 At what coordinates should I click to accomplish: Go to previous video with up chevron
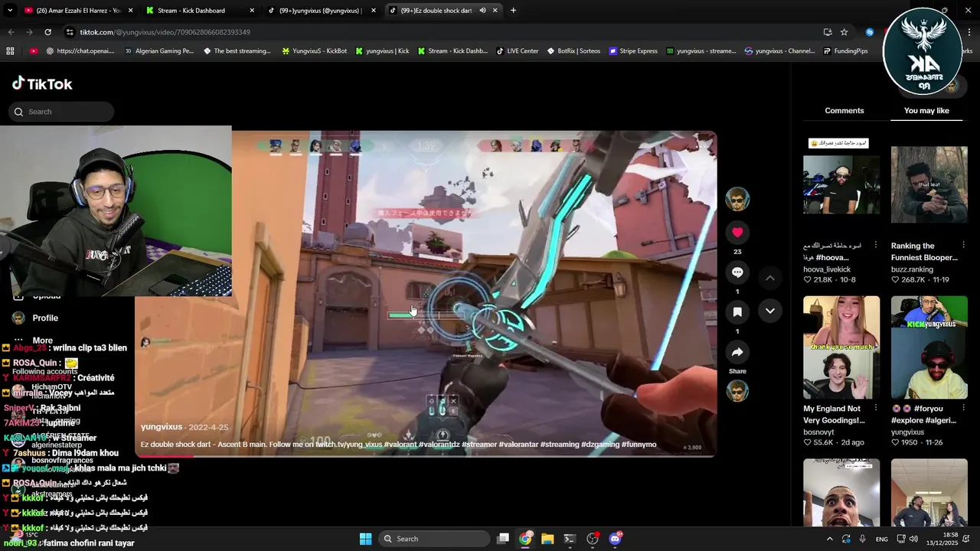click(x=770, y=278)
